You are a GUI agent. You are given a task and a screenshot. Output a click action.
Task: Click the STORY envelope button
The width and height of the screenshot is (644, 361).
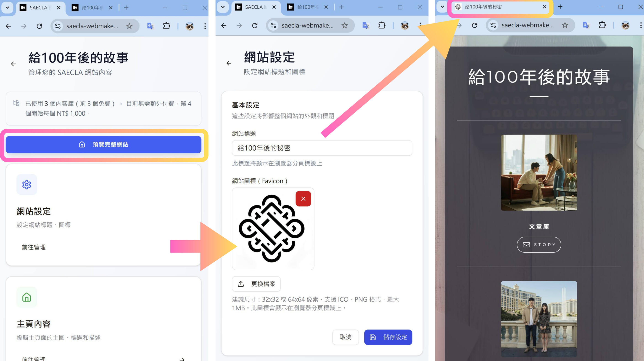click(x=539, y=244)
